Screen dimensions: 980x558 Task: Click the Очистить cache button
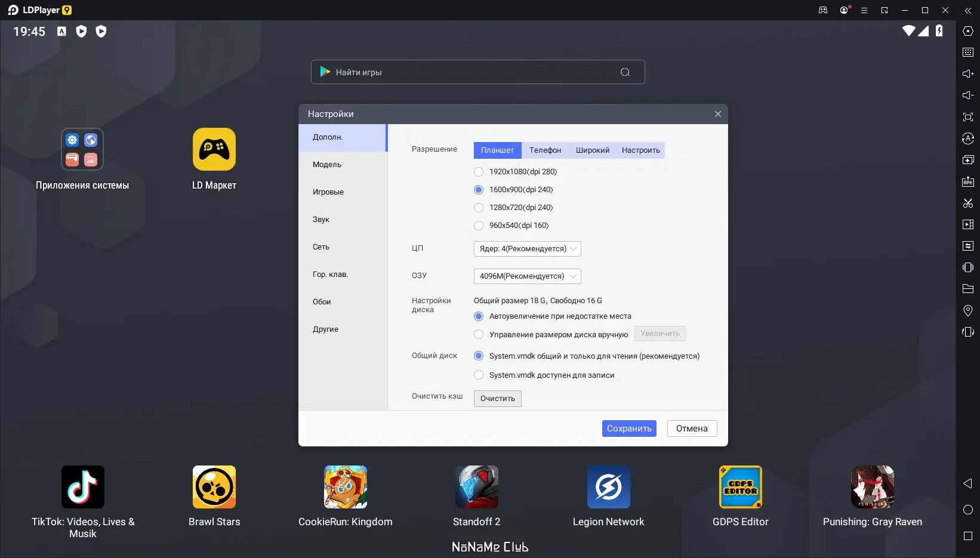click(x=498, y=399)
